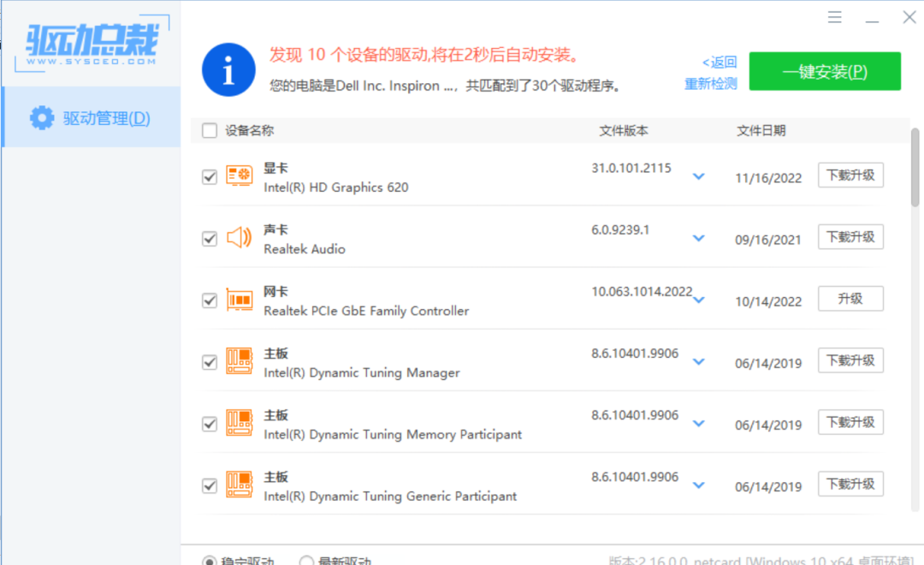Click the gear icon beside 驱动管理(D)
Image resolution: width=924 pixels, height=565 pixels.
(x=42, y=118)
